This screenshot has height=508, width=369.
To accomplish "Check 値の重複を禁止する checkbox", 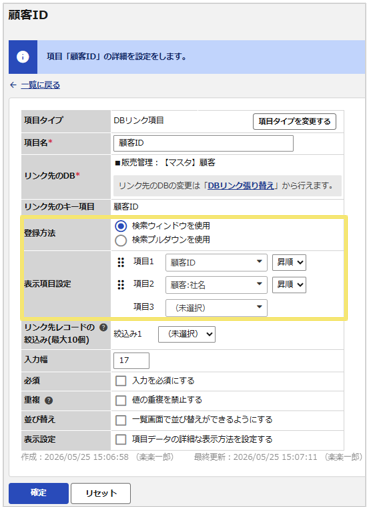I will [121, 400].
